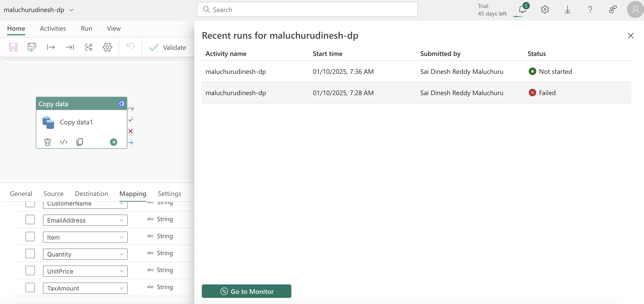Check the Item mapping checkbox

pyautogui.click(x=30, y=237)
